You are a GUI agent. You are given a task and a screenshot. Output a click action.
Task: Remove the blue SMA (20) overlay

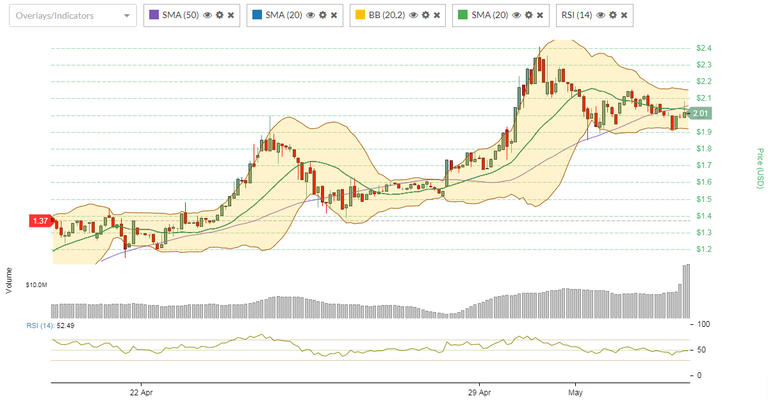click(334, 15)
